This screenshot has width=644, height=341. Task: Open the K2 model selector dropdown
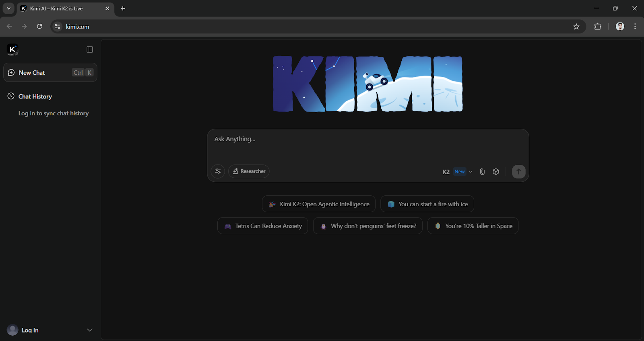point(458,172)
